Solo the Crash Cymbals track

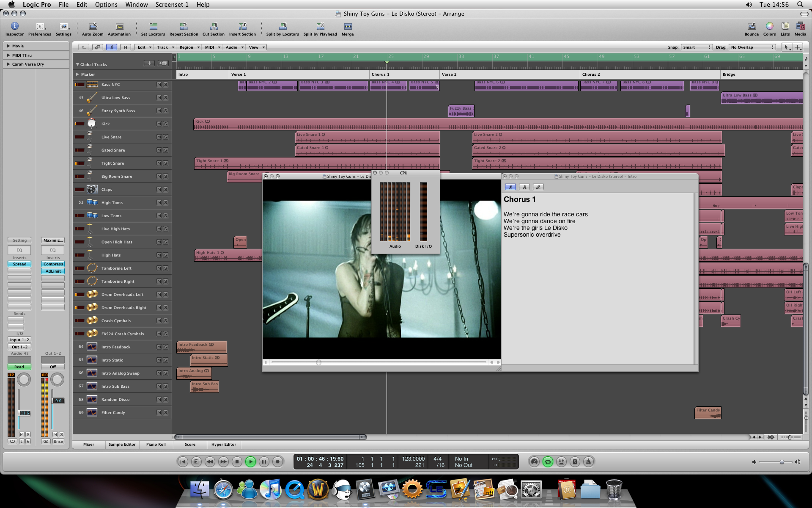(x=165, y=321)
